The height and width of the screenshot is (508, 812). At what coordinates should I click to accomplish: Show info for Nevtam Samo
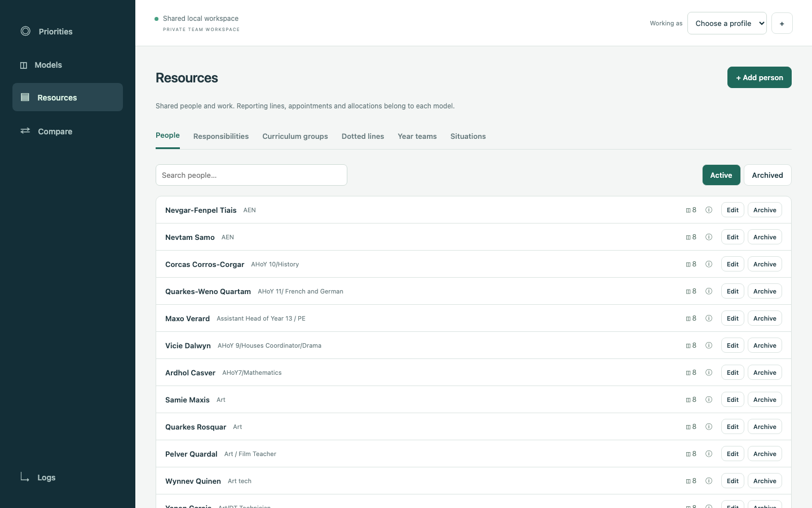pos(709,237)
